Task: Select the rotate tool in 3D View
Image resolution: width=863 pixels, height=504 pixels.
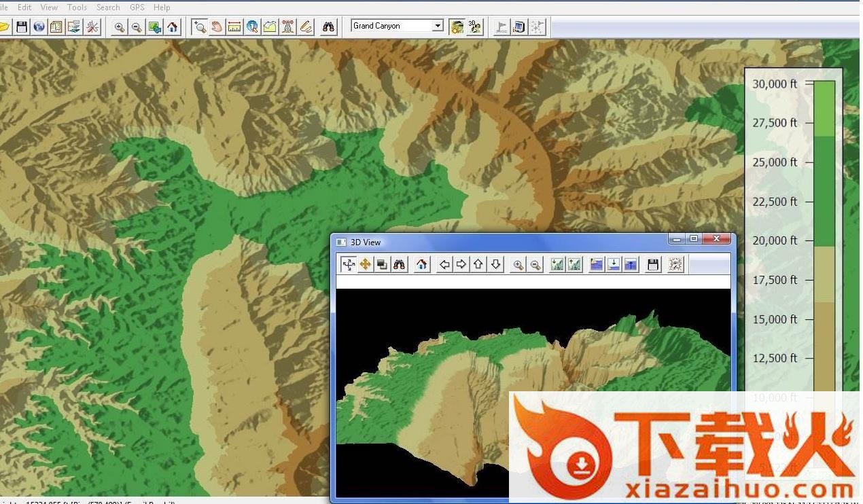Action: point(348,264)
